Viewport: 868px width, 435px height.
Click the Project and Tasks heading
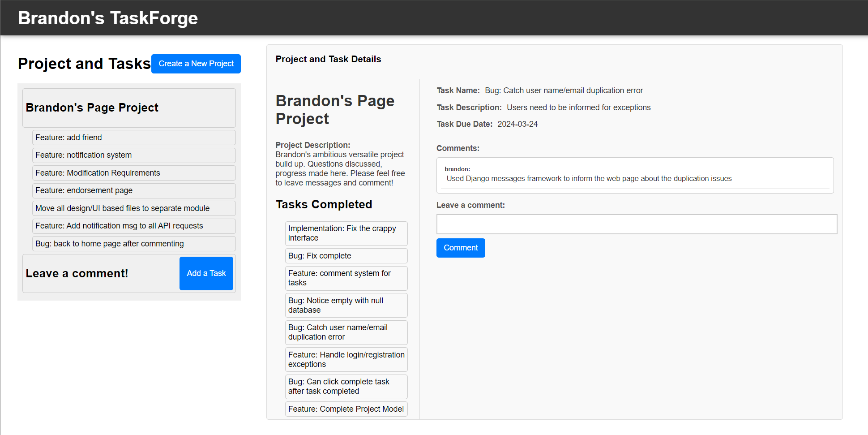pos(84,64)
